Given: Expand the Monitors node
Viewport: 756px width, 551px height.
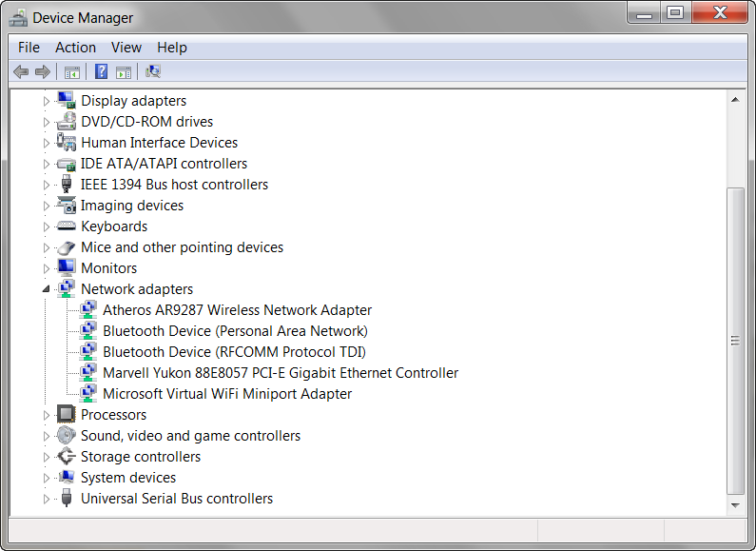Looking at the screenshot, I should (x=47, y=268).
